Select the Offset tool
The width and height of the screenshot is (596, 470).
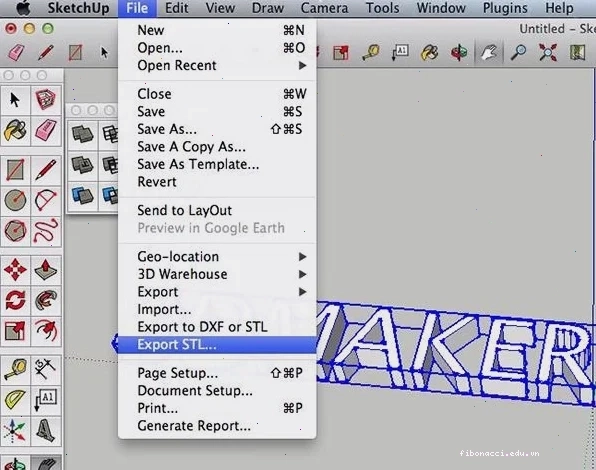coord(46,331)
